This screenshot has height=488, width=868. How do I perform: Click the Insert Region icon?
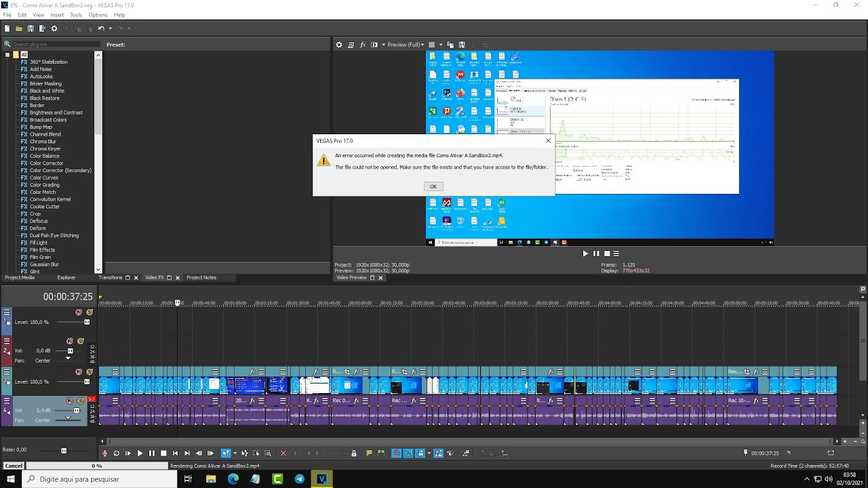point(381,453)
